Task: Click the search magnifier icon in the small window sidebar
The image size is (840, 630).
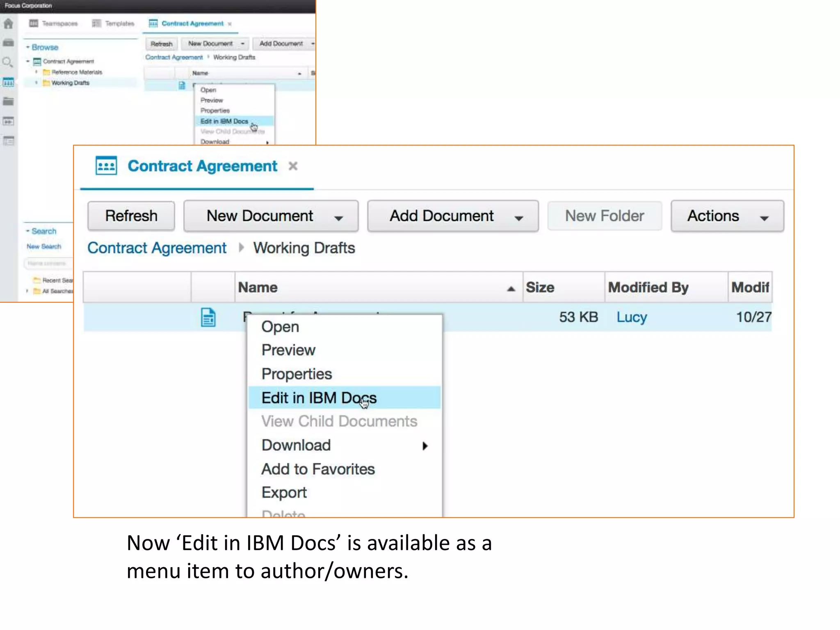Action: [8, 62]
